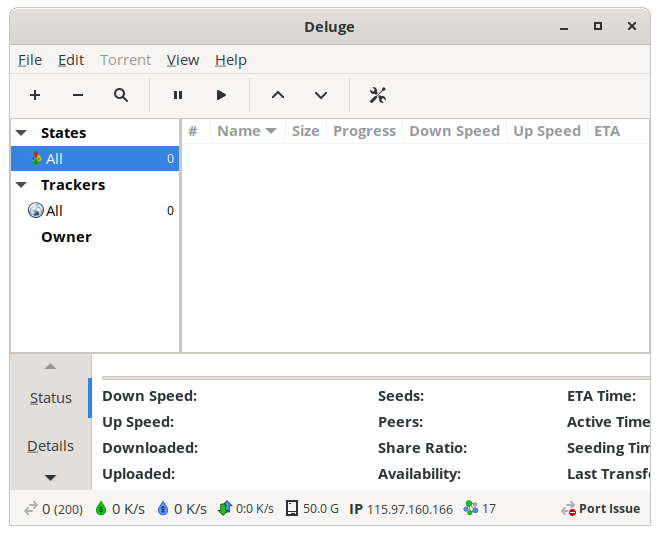Maximize the Deluge window
Image resolution: width=660 pixels, height=535 pixels.
coord(598,26)
